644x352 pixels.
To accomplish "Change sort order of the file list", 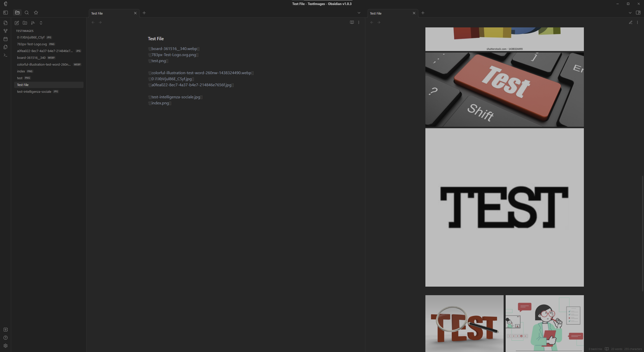I will click(33, 23).
